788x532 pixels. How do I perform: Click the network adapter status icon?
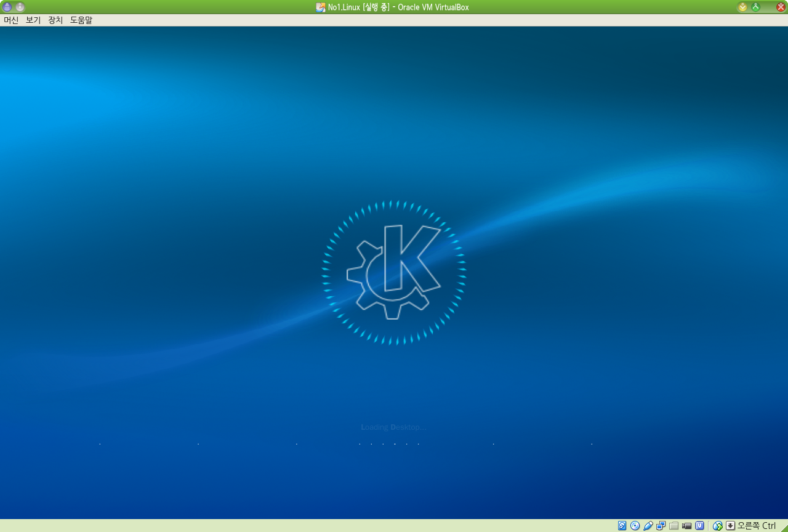click(661, 526)
